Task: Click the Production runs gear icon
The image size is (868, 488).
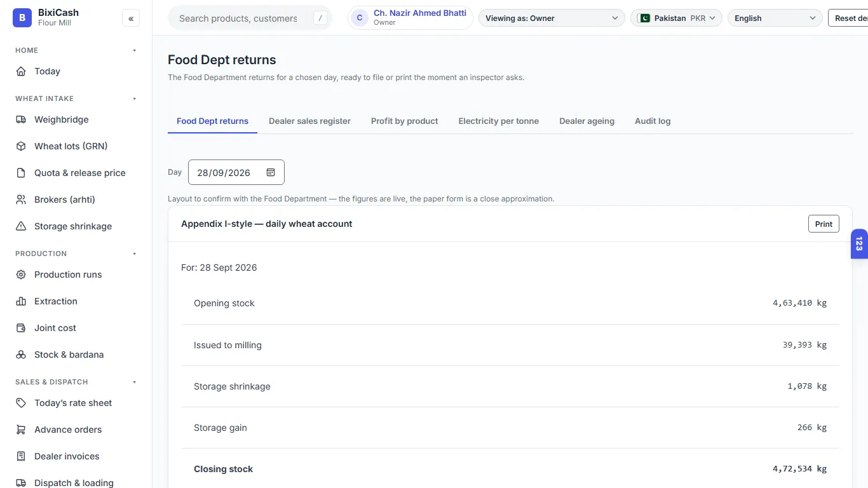Action: pyautogui.click(x=21, y=274)
